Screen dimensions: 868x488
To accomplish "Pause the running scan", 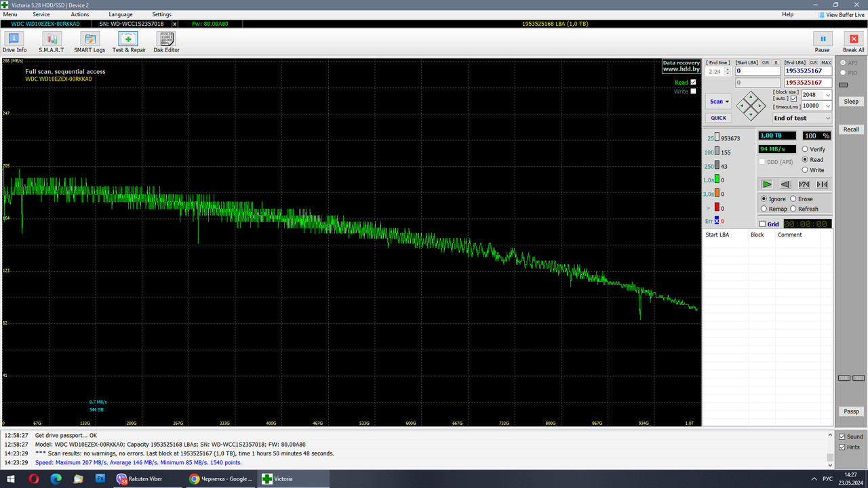I will point(822,43).
